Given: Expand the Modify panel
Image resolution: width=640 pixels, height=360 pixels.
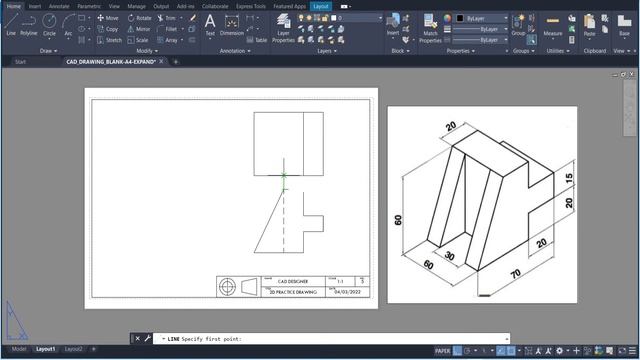Looking at the screenshot, I should click(147, 51).
